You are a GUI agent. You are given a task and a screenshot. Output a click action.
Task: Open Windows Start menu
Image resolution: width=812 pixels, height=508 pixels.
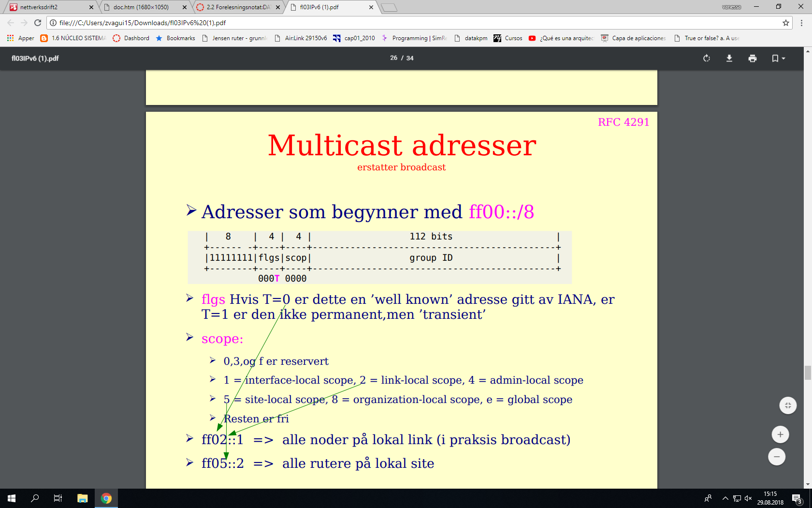coord(12,498)
